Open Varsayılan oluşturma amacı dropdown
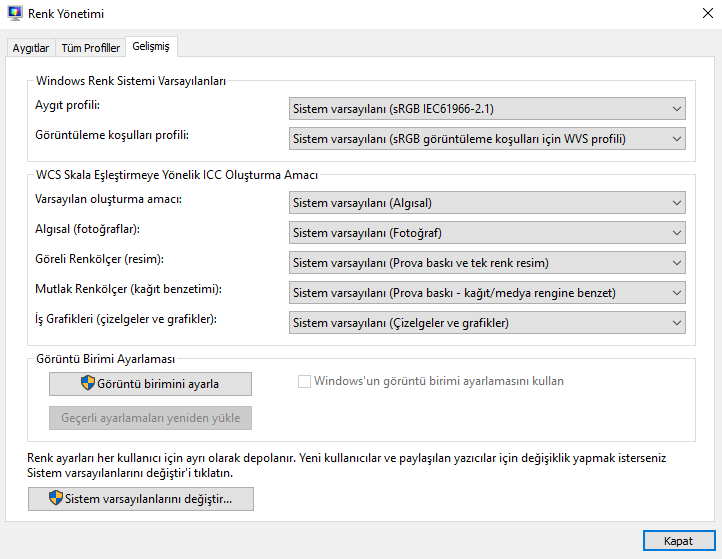722x559 pixels. (487, 203)
